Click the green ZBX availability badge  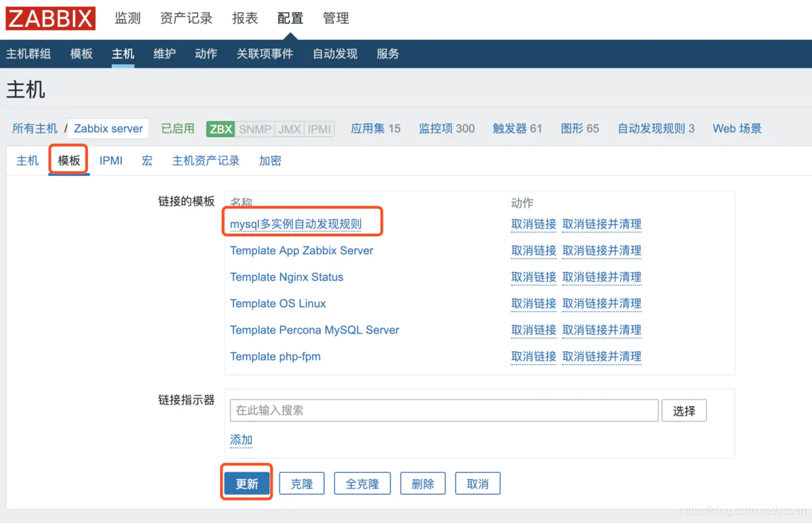coord(221,129)
